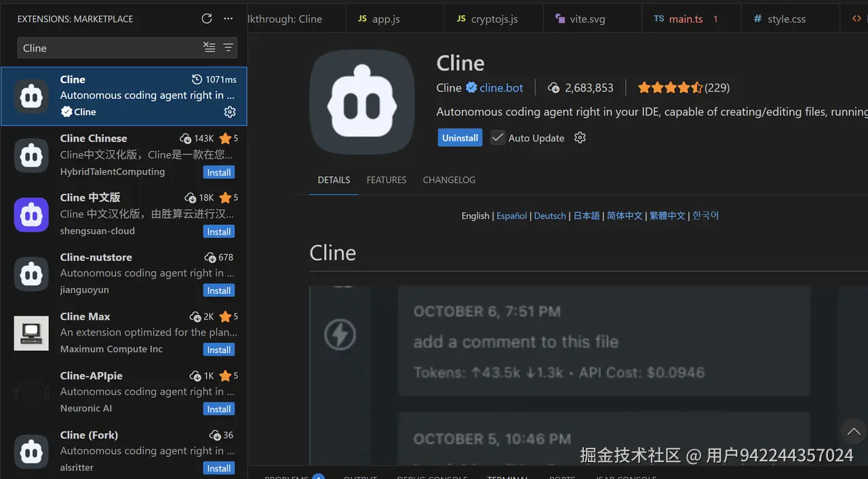868x479 pixels.
Task: Install the Cline (Fork) extension
Action: pyautogui.click(x=219, y=468)
